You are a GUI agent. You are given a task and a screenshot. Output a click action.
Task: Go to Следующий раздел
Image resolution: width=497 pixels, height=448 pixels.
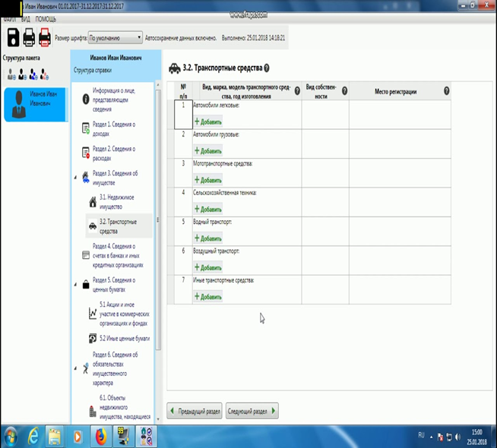pos(252,411)
